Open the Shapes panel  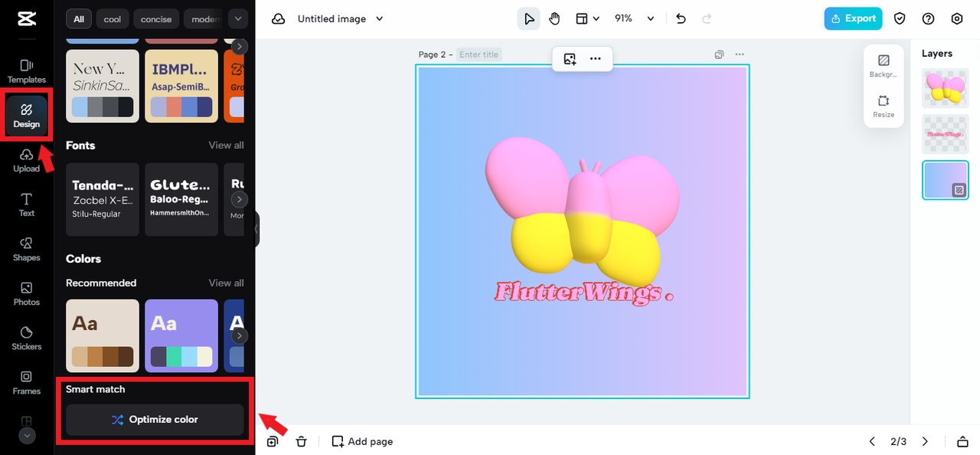27,249
